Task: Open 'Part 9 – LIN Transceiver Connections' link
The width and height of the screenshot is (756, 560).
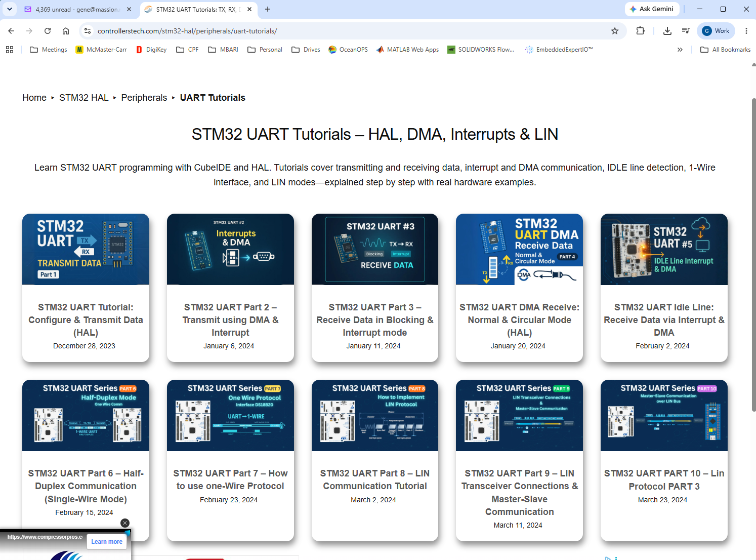Action: tap(519, 493)
